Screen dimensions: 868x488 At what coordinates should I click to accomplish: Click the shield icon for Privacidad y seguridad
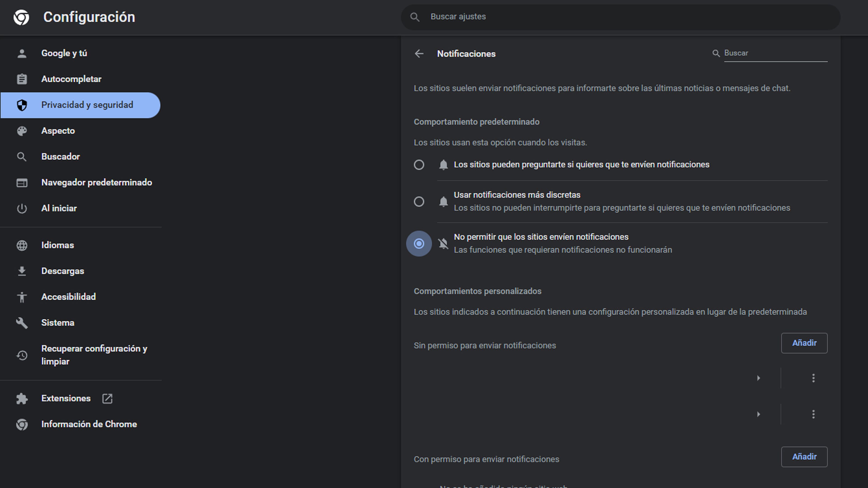[22, 105]
